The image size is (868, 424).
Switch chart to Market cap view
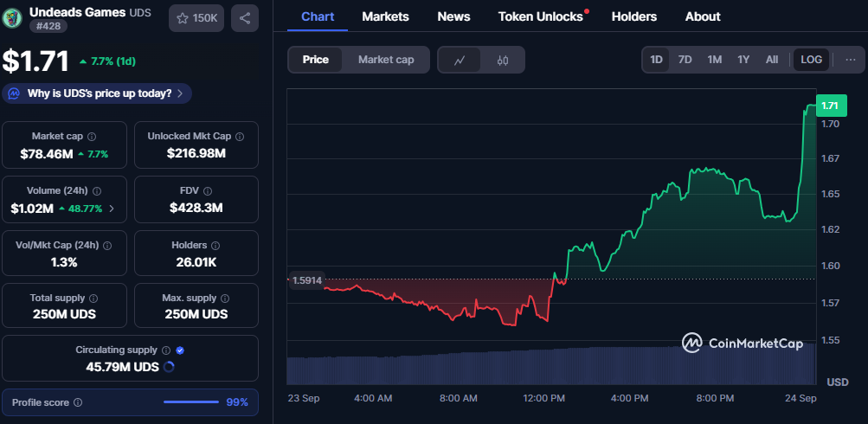[386, 60]
